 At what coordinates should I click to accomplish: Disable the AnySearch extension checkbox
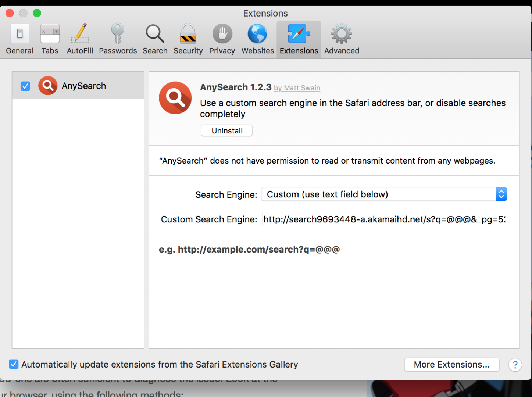point(25,86)
